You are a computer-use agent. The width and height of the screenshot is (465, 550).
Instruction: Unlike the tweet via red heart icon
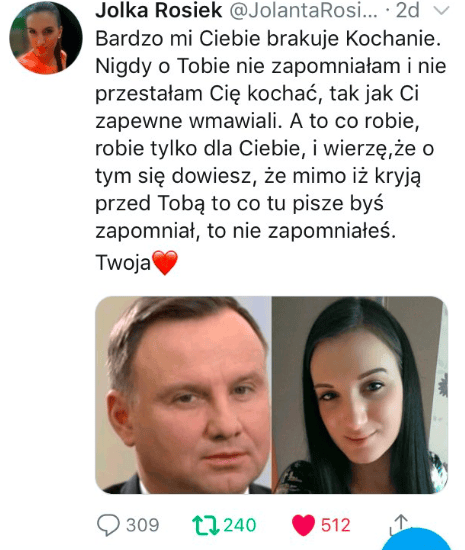tap(303, 525)
